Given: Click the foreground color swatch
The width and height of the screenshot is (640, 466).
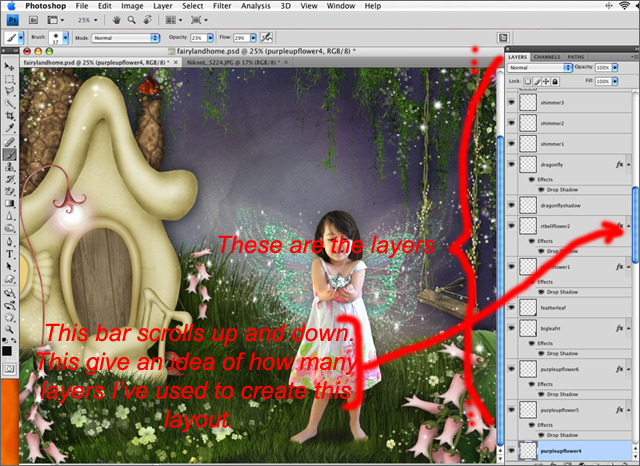Looking at the screenshot, I should [6, 350].
